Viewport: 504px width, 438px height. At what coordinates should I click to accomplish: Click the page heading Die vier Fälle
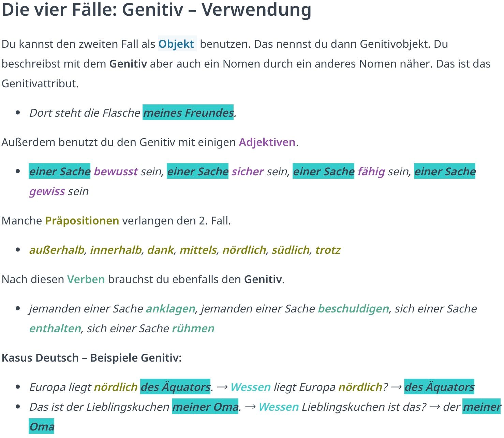click(157, 10)
